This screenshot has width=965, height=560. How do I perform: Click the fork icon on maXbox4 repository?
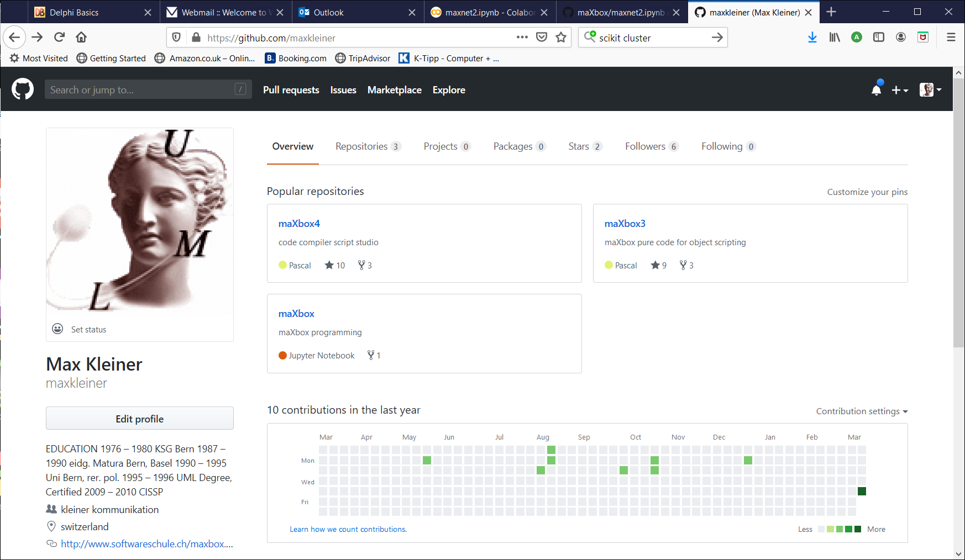[362, 265]
